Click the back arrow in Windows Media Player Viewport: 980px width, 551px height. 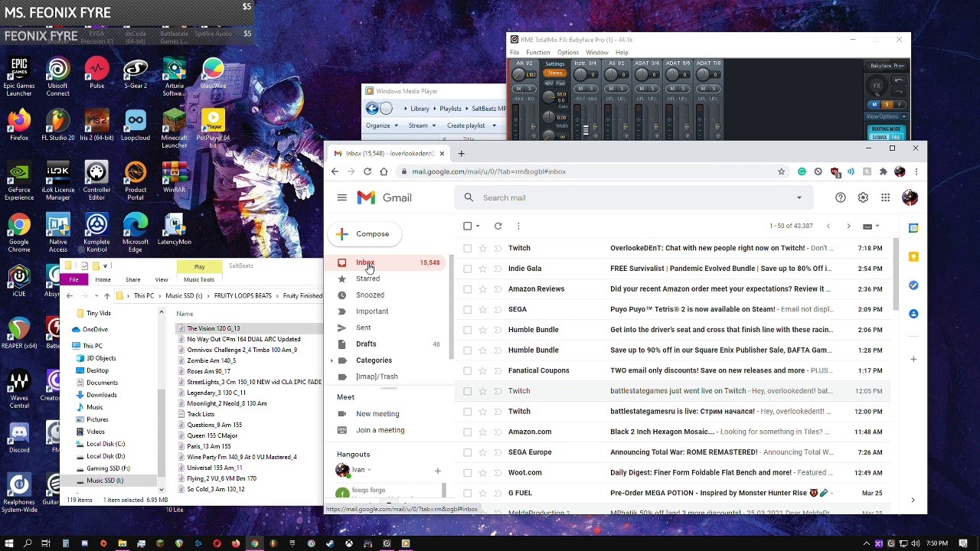pyautogui.click(x=372, y=109)
